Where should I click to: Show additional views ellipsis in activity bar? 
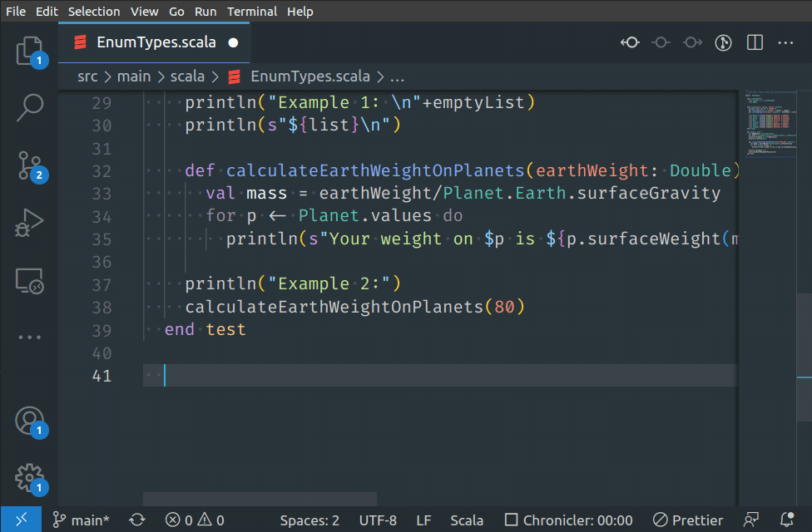coord(29,337)
